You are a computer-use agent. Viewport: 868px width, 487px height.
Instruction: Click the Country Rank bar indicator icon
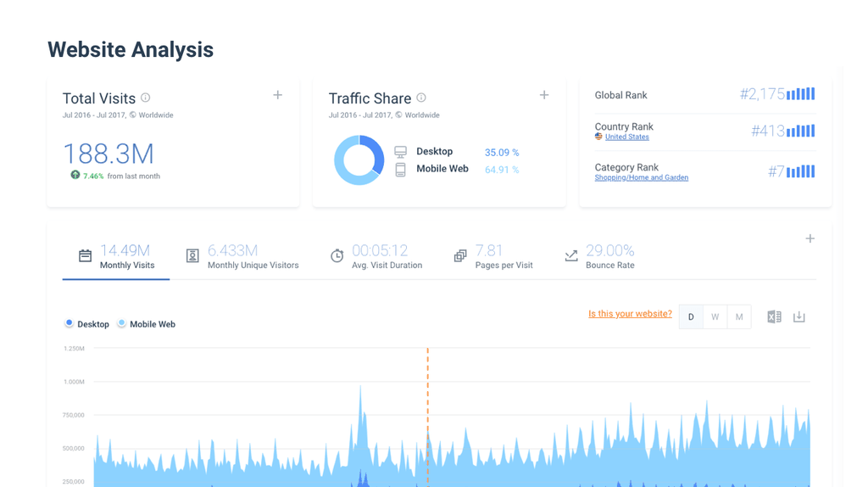point(800,131)
